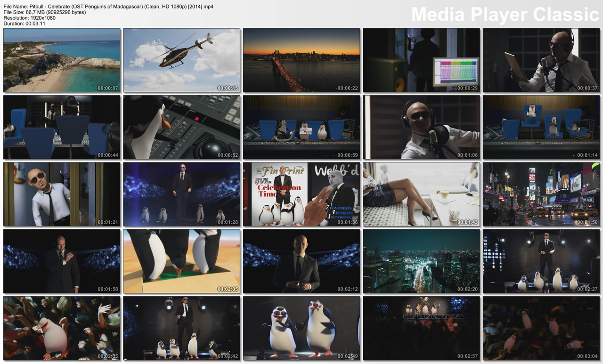Select the helicopter thumbnail at 00:00:15
The image size is (603, 364).
[181, 60]
